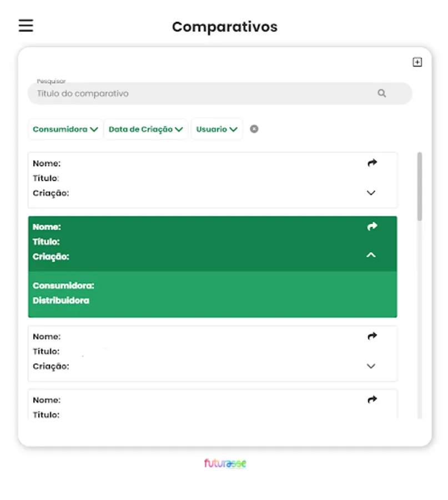Collapse the green expanded comparativo card
This screenshot has width=448, height=500.
(x=371, y=255)
